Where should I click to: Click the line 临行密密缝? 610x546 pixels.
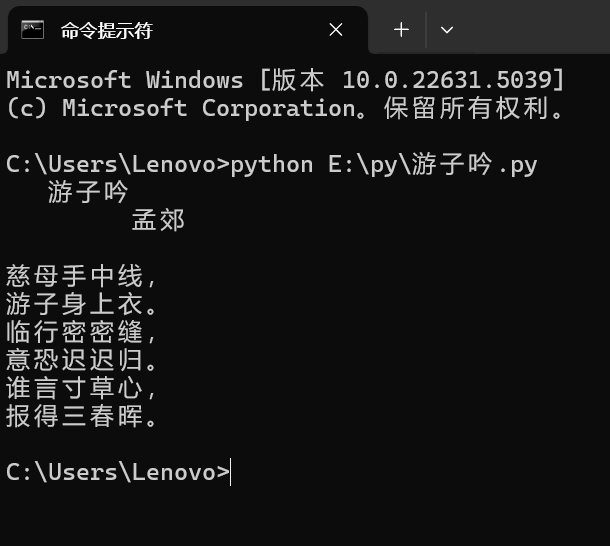pyautogui.click(x=81, y=332)
